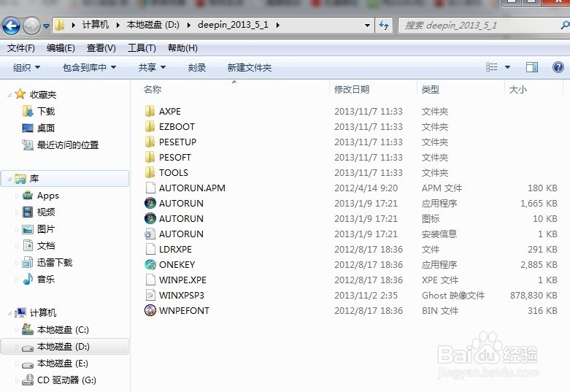Screen dimensions: 570x392
Task: Select the AXPE folder icon
Action: [x=150, y=111]
